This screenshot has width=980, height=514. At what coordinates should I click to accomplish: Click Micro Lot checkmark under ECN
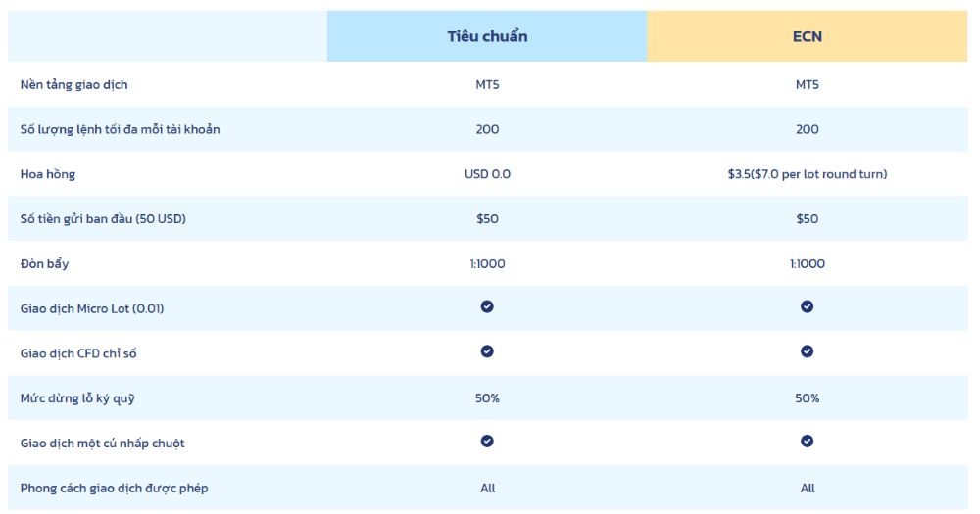click(x=807, y=306)
